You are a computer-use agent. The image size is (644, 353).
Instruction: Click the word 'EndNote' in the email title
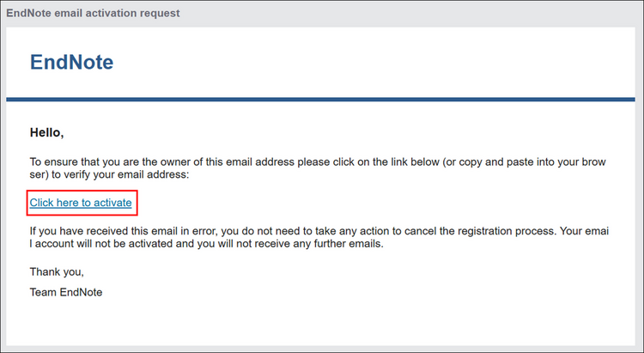click(30, 12)
